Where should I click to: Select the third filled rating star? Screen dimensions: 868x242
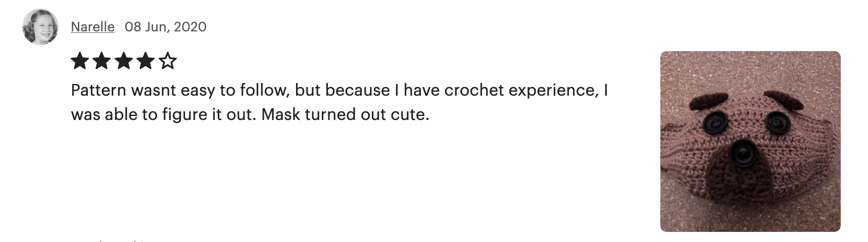coord(124,62)
